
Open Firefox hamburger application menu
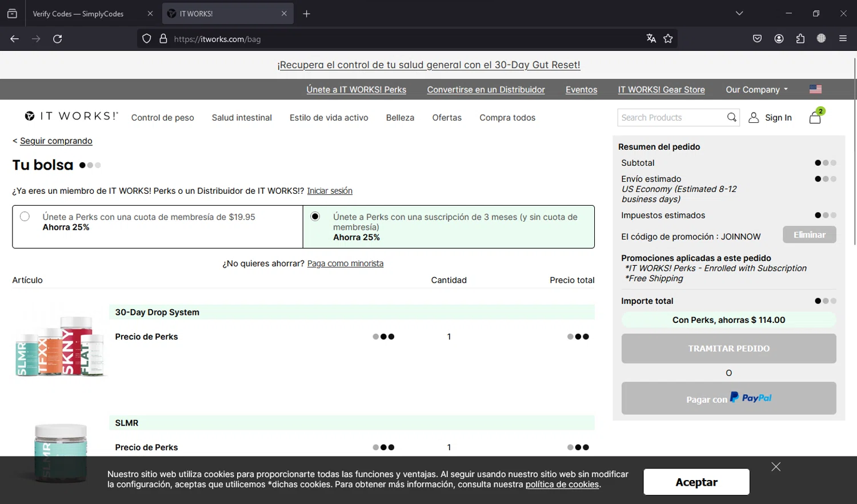pos(843,39)
